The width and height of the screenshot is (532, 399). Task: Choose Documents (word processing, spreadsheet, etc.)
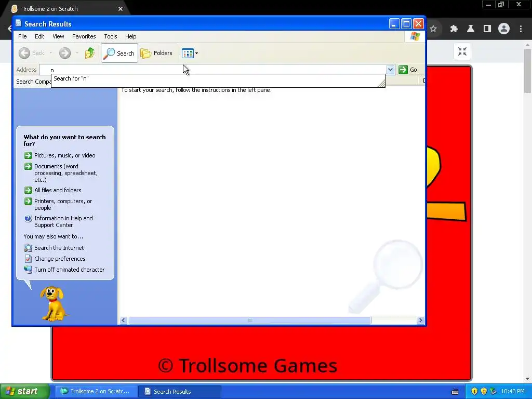pyautogui.click(x=66, y=173)
